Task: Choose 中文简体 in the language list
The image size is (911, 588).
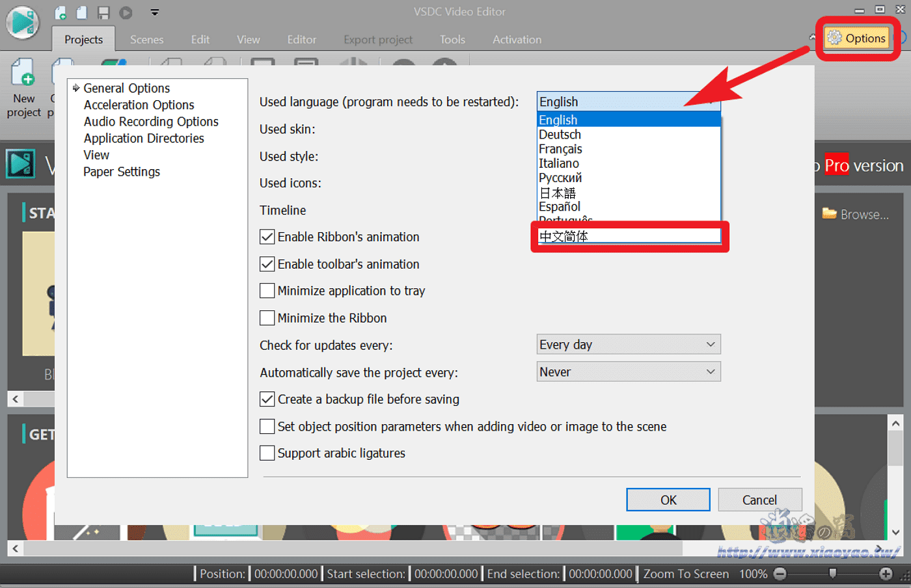Action: coord(629,236)
